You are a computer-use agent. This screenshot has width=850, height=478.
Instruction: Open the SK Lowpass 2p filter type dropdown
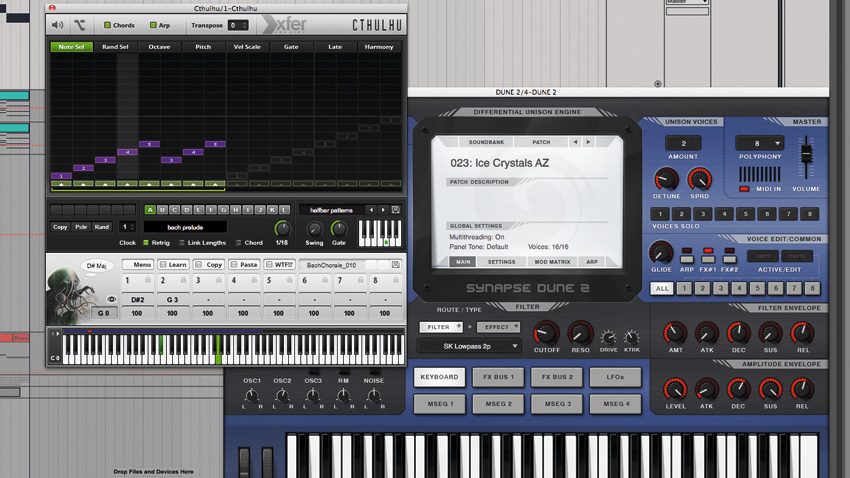coord(469,346)
